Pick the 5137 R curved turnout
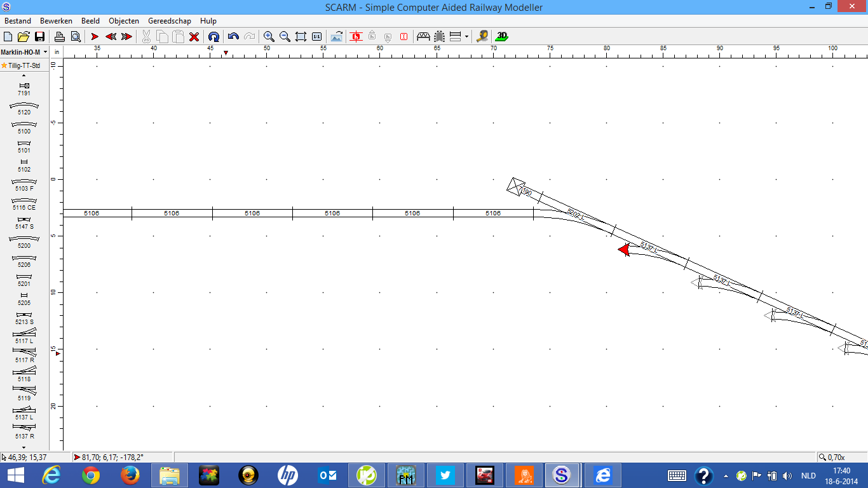This screenshot has width=868, height=488. (24, 431)
